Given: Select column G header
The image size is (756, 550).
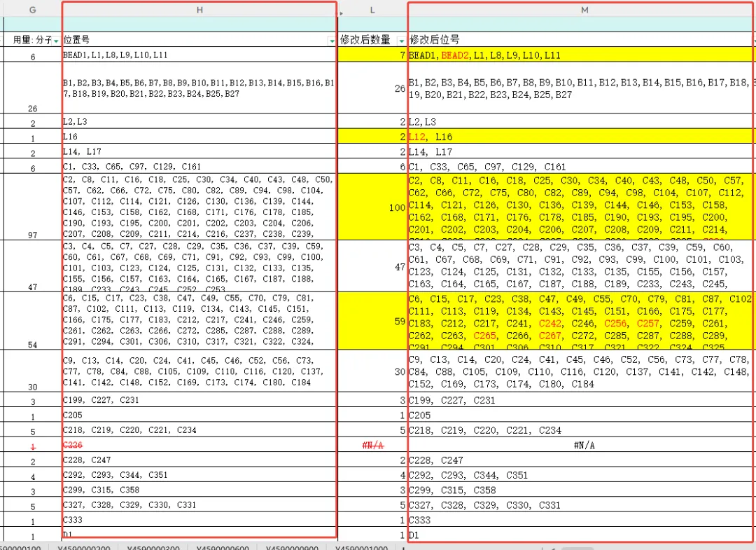Looking at the screenshot, I should click(x=33, y=10).
